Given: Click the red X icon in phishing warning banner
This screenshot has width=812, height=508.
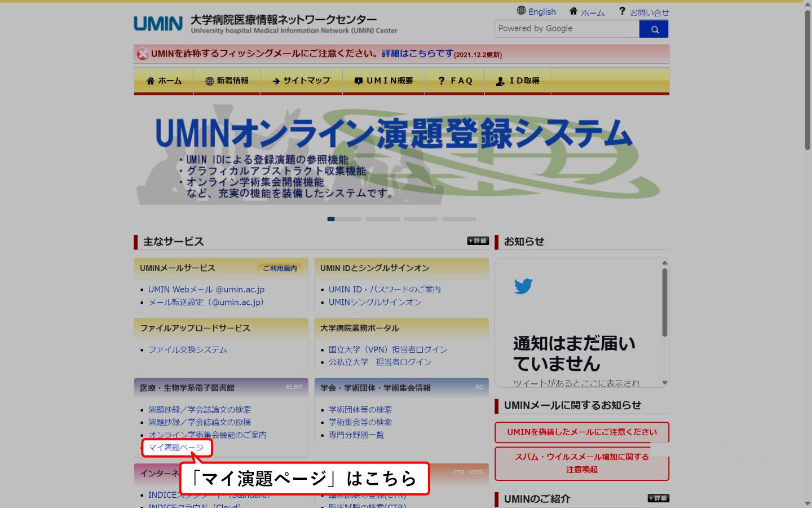Looking at the screenshot, I should click(142, 54).
